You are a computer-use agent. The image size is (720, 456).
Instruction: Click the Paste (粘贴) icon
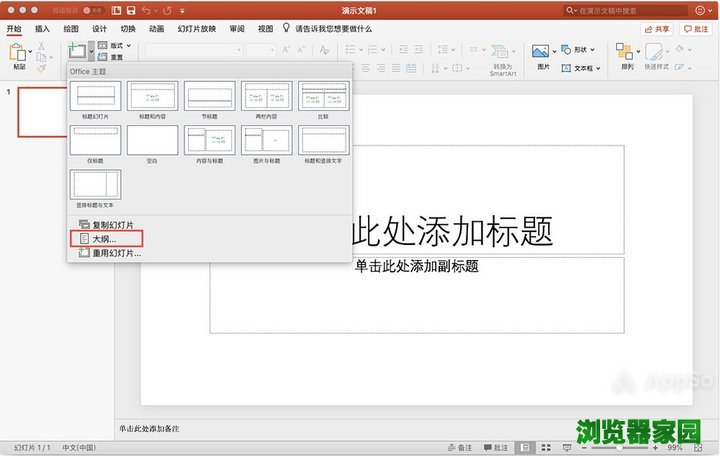pyautogui.click(x=19, y=53)
